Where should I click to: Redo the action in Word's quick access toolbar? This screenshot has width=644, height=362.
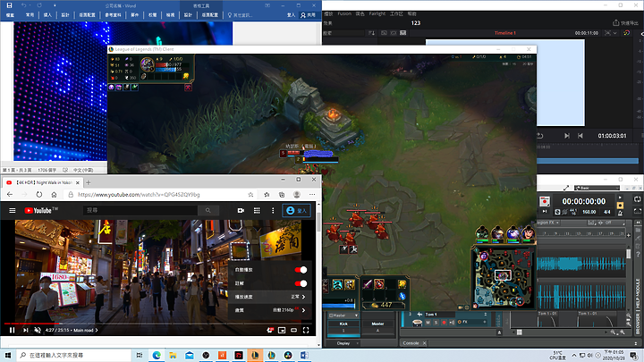click(x=39, y=5)
